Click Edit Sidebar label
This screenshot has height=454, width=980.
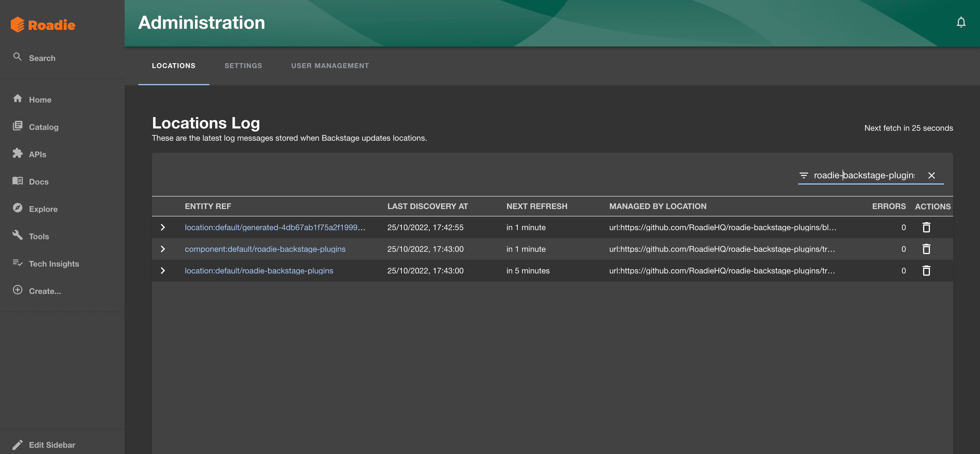[52, 445]
